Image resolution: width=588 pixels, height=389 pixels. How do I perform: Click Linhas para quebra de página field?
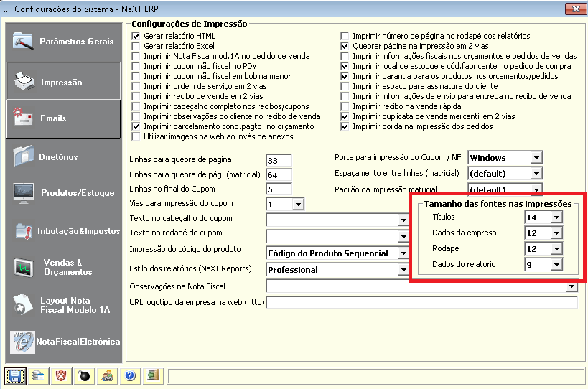[x=279, y=160]
